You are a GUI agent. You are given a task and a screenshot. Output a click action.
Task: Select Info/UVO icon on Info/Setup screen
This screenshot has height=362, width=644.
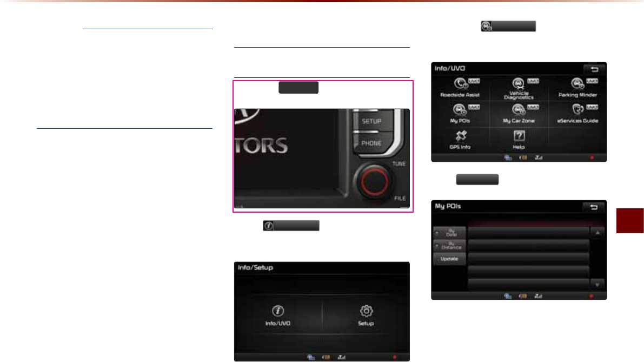(x=278, y=315)
